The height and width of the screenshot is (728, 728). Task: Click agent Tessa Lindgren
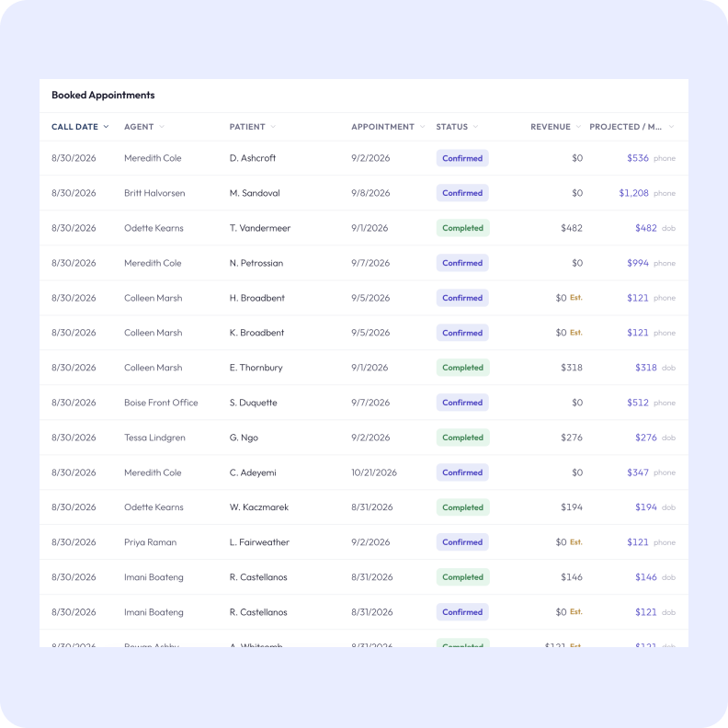click(154, 438)
